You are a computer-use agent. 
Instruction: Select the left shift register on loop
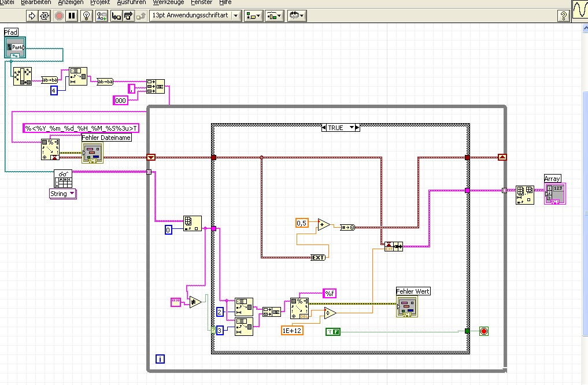click(x=151, y=157)
